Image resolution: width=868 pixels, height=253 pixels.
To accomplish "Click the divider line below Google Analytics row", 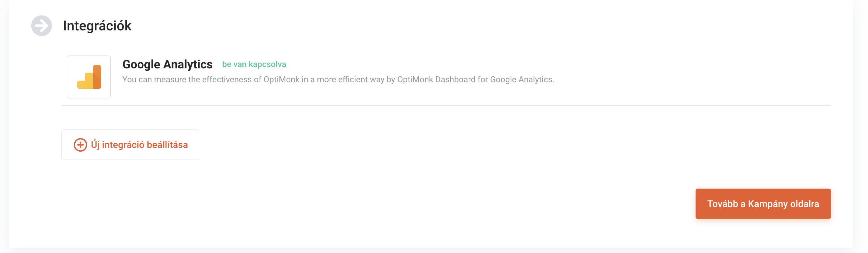I will (446, 105).
